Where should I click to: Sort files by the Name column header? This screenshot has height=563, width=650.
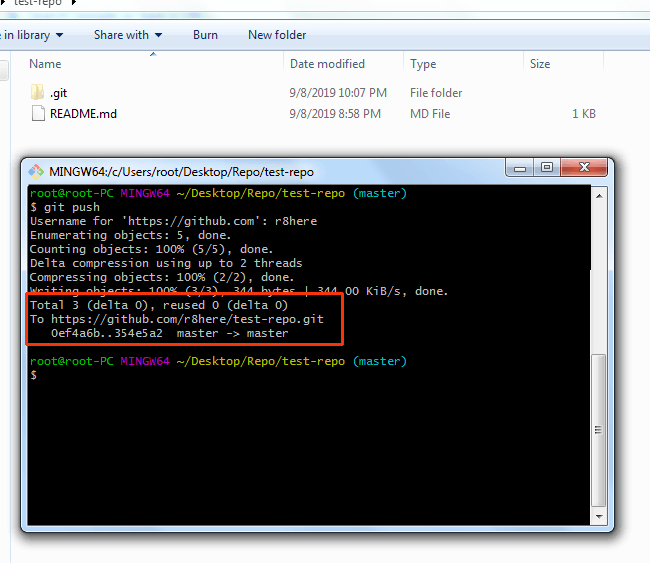[x=45, y=64]
